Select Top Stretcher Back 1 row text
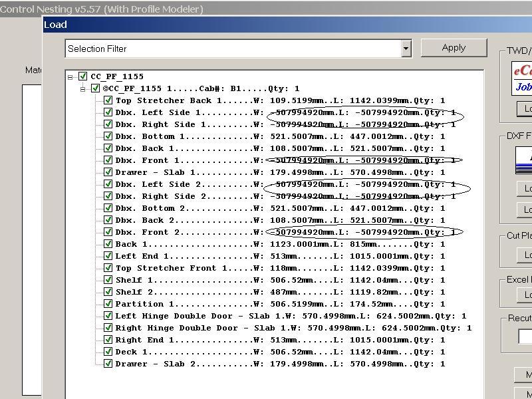The width and height of the screenshot is (532, 399). (280, 100)
